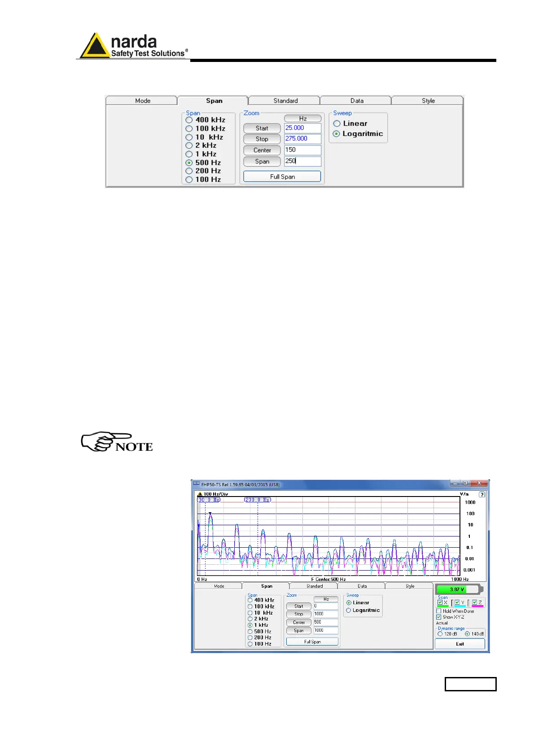This screenshot has width=534, height=756.
Task: Minimize the EHP50-TS window
Action: (x=455, y=483)
